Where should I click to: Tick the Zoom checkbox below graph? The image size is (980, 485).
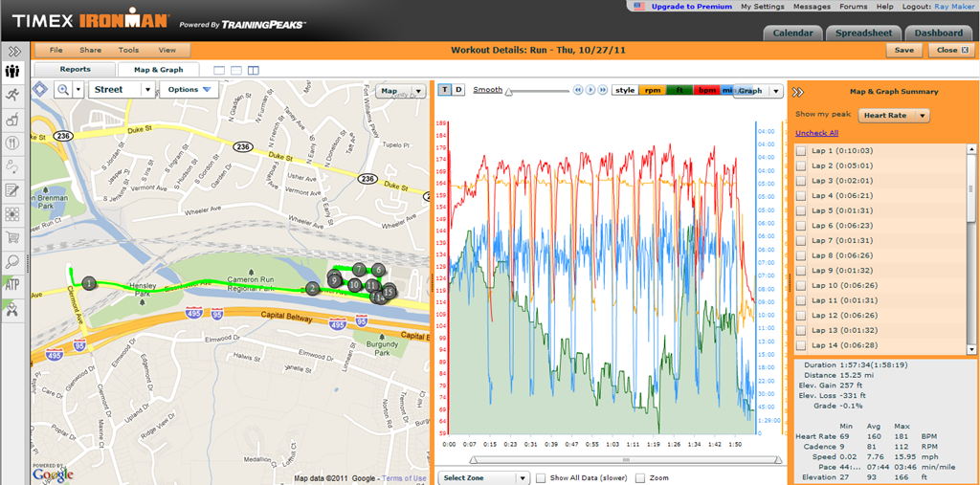point(640,477)
